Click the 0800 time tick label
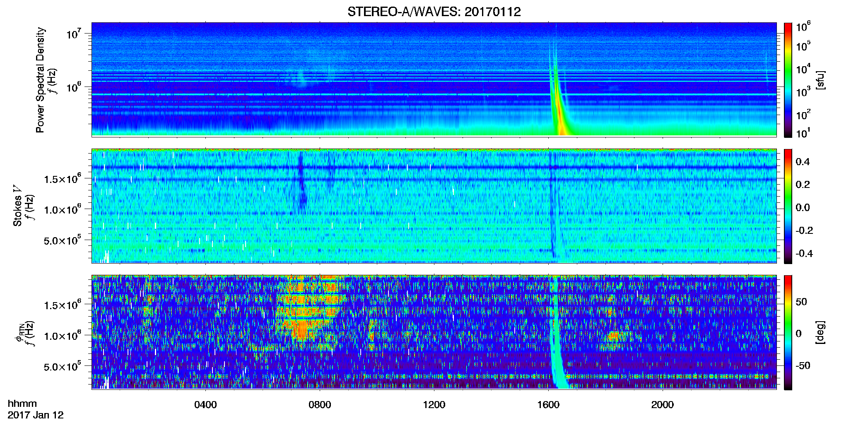Viewport: 868px width, 447px height. (x=320, y=404)
